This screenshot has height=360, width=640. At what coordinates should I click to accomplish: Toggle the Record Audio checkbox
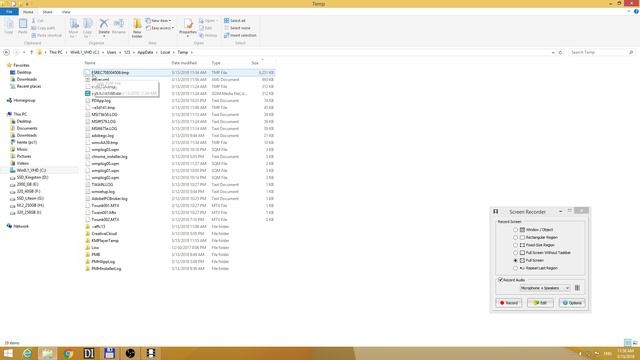click(500, 280)
